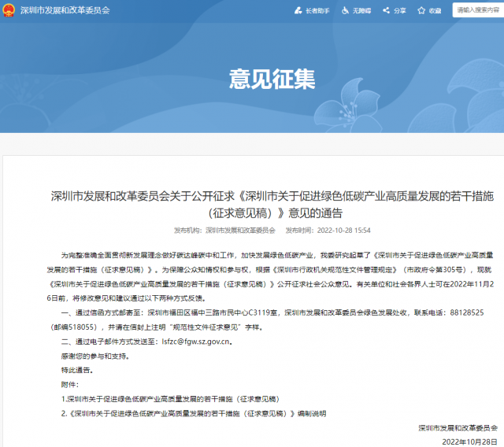This screenshot has width=504, height=447.
Task: Click the 收藏 favorite star icon
Action: pos(421,10)
